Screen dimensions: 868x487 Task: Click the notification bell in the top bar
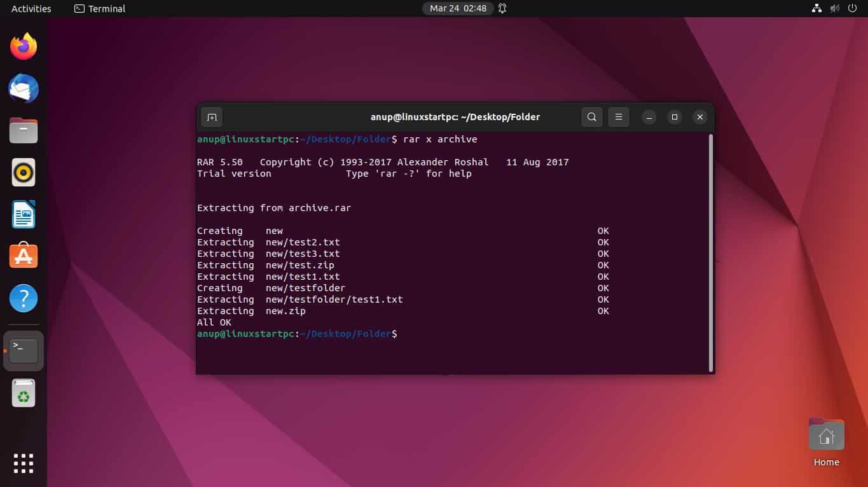[x=501, y=8]
